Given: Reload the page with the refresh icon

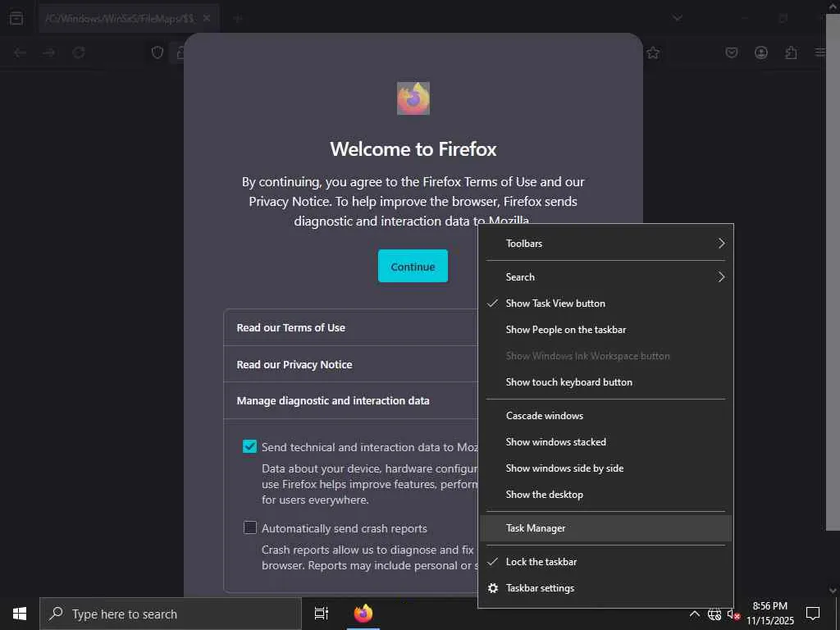Looking at the screenshot, I should tap(79, 52).
